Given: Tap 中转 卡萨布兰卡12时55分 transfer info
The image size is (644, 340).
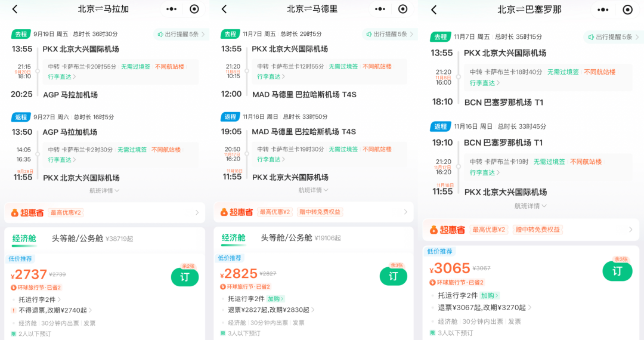Looking at the screenshot, I should pyautogui.click(x=291, y=67).
